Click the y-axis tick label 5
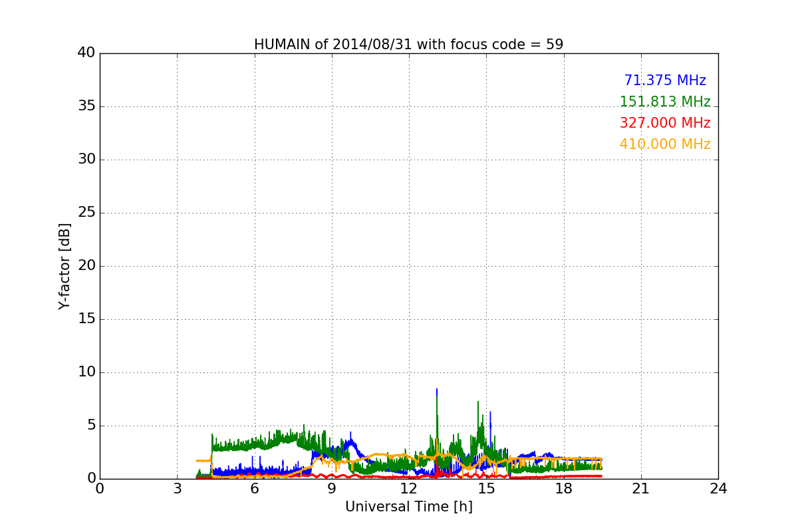Screen dimensions: 798x532 (90, 426)
